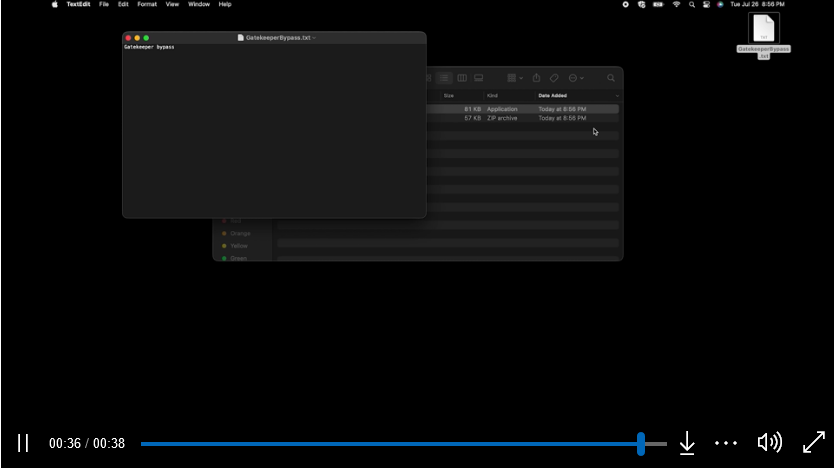The image size is (834, 469).
Task: Click the "Gatekeeper bypass" text in TextEdit
Action: (x=149, y=47)
